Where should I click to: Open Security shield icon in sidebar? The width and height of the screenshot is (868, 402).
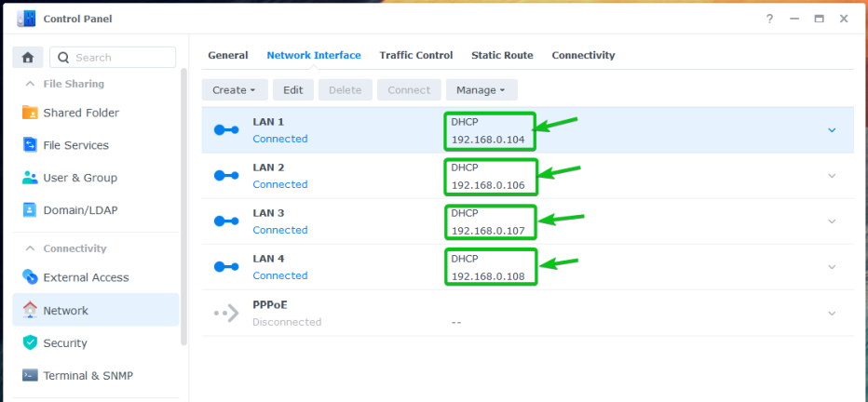[x=30, y=342]
